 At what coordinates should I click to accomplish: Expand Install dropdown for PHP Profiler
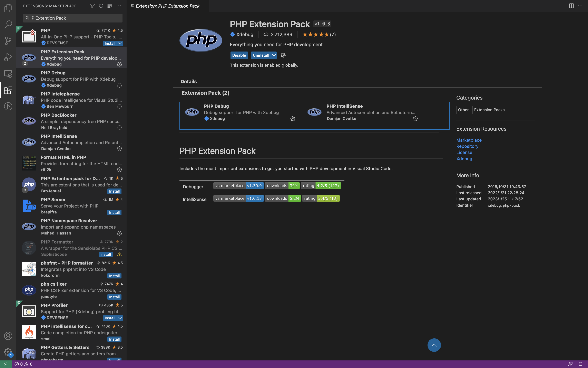coord(120,318)
